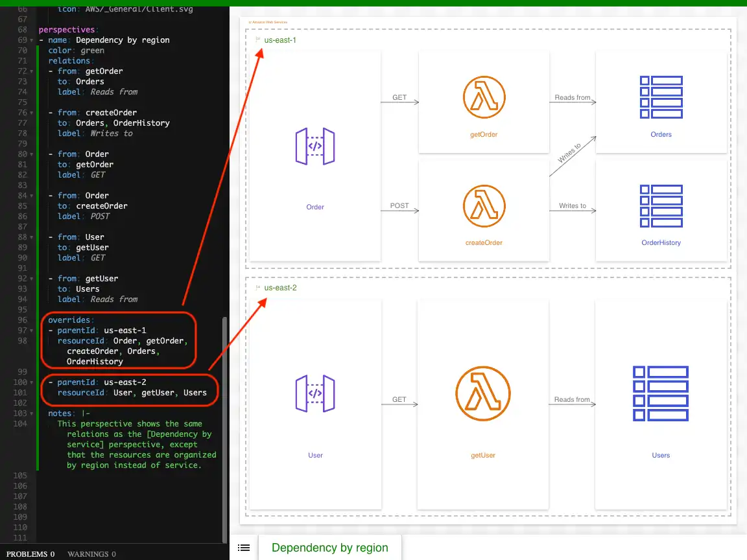
Task: Click the editor vertical scrollbar thumb
Action: point(224,430)
